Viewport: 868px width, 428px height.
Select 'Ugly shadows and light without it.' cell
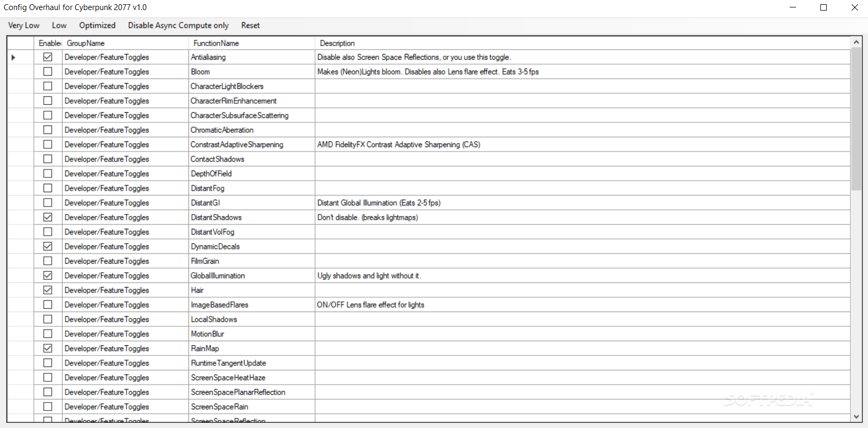tap(582, 275)
